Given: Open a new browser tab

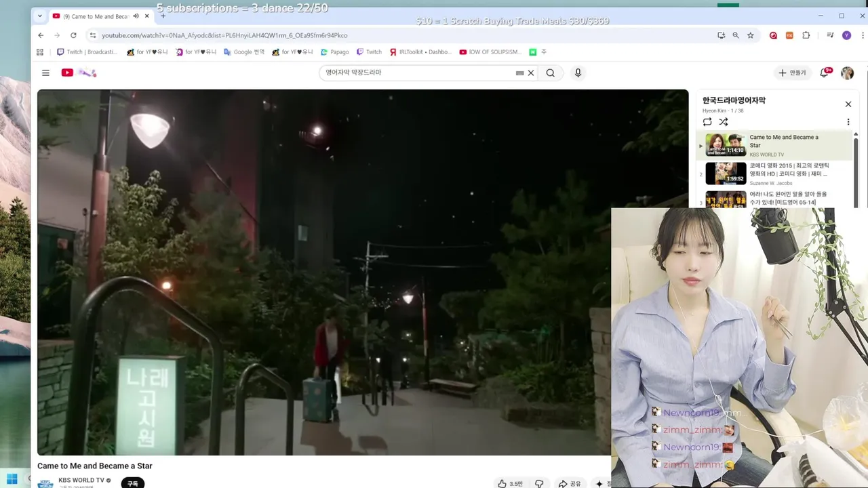Looking at the screenshot, I should click(163, 16).
